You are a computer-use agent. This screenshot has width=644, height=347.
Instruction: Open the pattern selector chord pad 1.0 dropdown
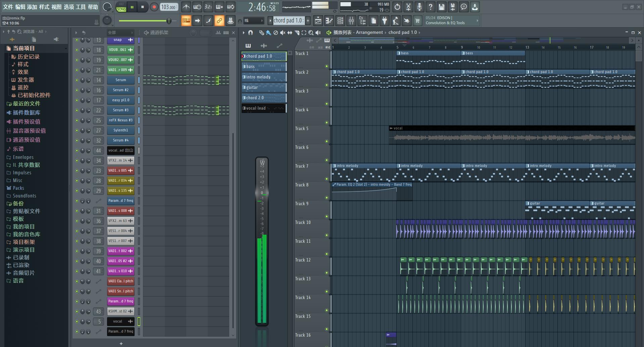[x=288, y=21]
